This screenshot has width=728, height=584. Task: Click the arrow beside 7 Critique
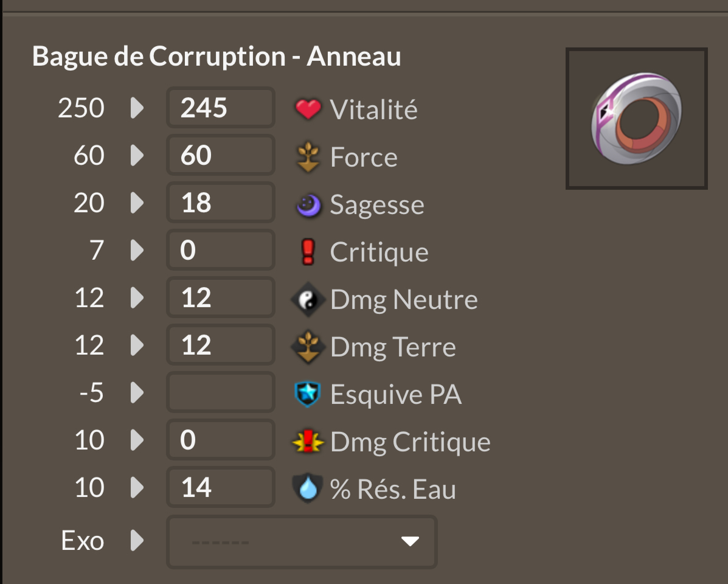click(x=137, y=250)
